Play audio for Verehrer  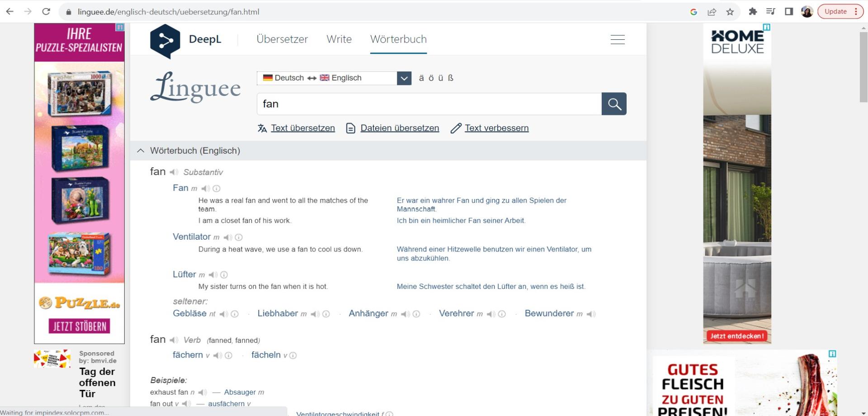point(491,314)
